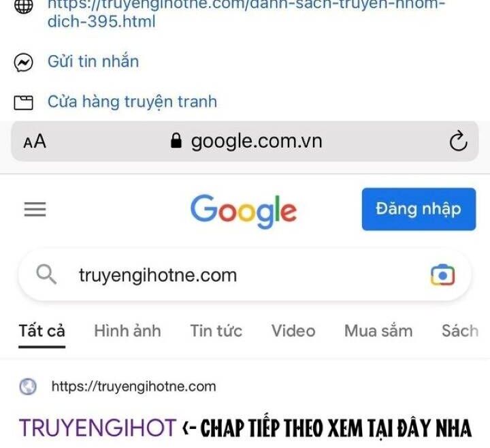Reload the page with refresh icon
This screenshot has height=448, width=490.
458,141
